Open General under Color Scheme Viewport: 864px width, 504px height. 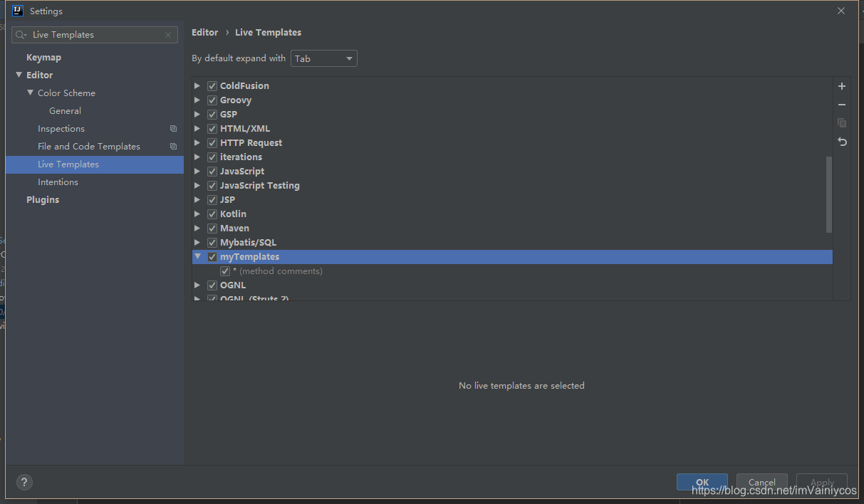(65, 111)
